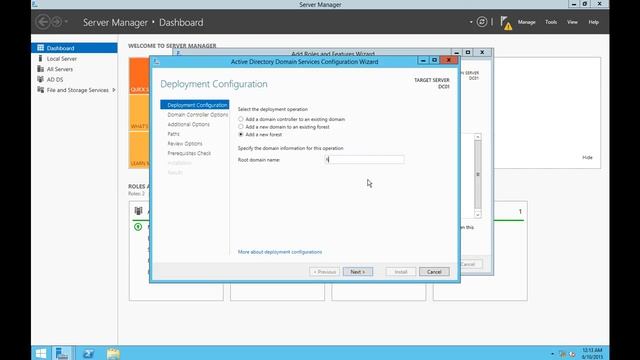Expand File and Storage Services submenu arrow
640x360 pixels.
114,90
